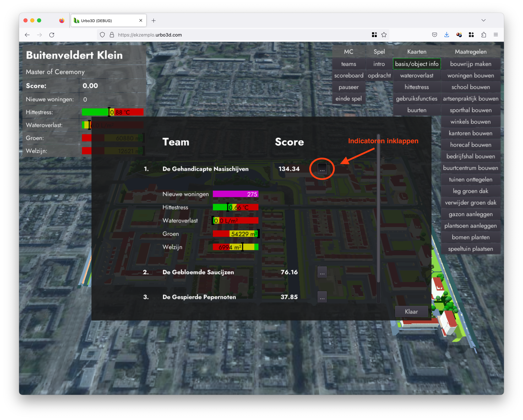Expand indicators for De Gespierde Pepernoten
The image size is (523, 420).
(x=322, y=297)
